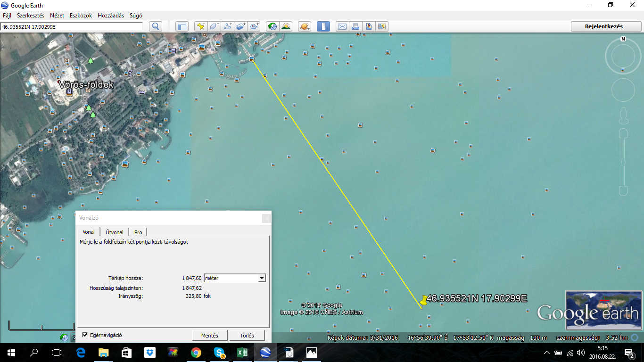Open the méter units dropdown
The width and height of the screenshot is (644, 362).
pos(262,278)
